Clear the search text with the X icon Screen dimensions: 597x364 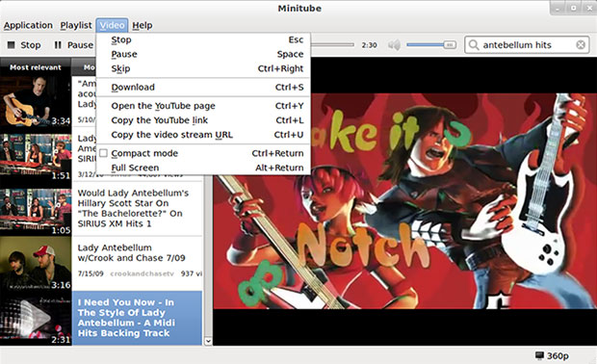(581, 45)
